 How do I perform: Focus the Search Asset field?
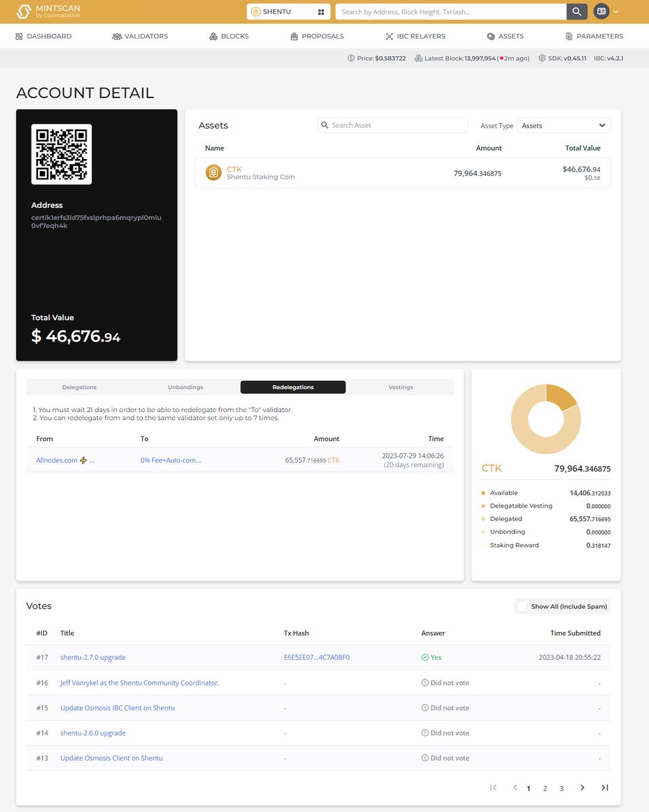393,125
